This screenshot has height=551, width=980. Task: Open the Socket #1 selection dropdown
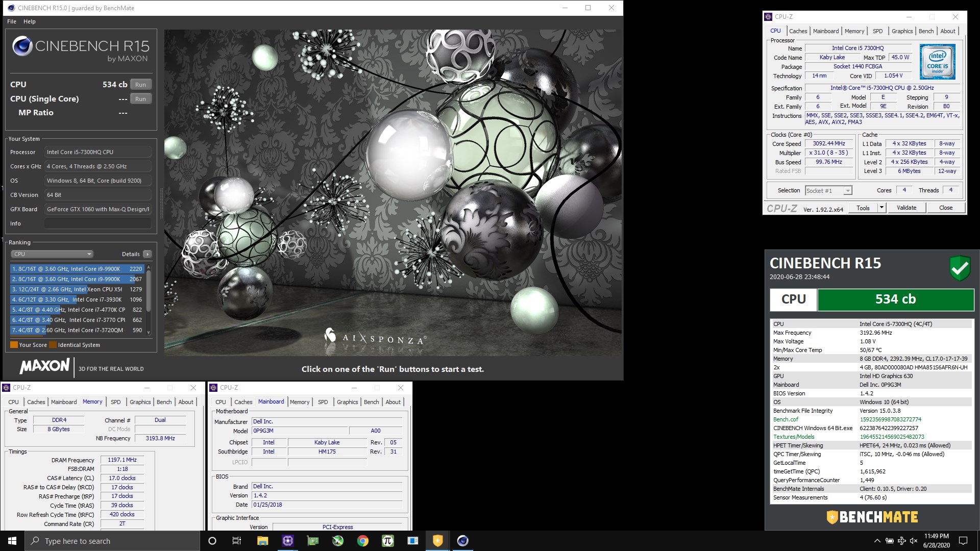(828, 191)
